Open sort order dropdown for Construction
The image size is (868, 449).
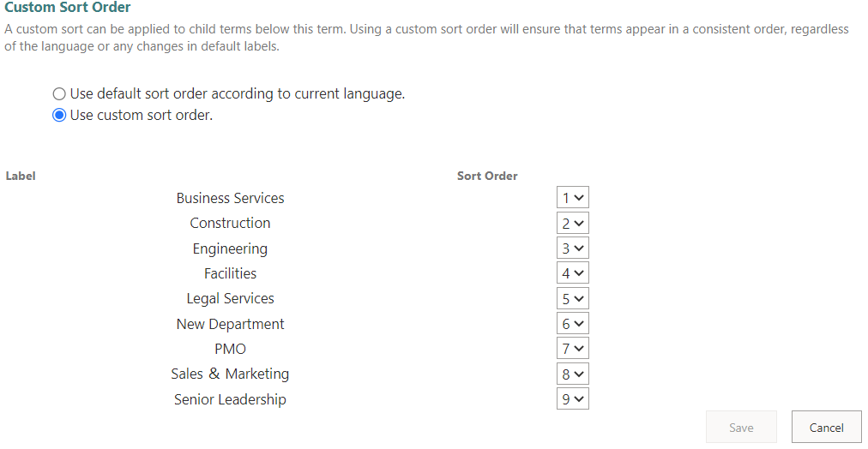(x=572, y=224)
